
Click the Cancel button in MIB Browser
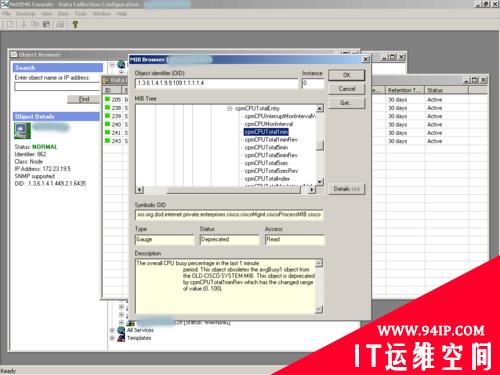click(347, 89)
